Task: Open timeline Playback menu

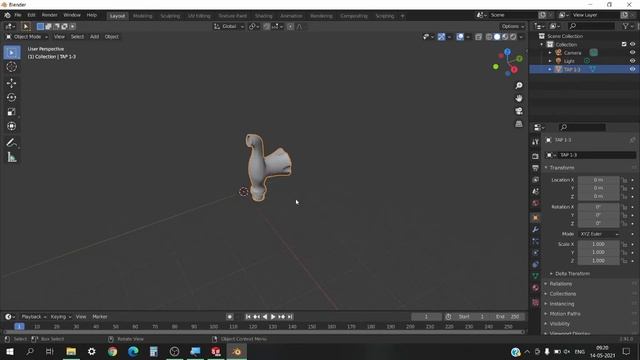Action: pyautogui.click(x=34, y=317)
